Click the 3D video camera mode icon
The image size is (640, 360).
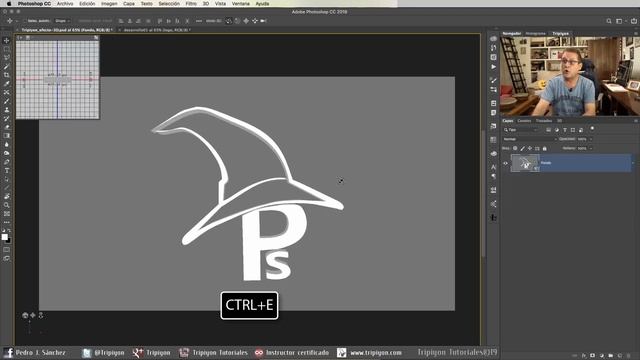263,21
